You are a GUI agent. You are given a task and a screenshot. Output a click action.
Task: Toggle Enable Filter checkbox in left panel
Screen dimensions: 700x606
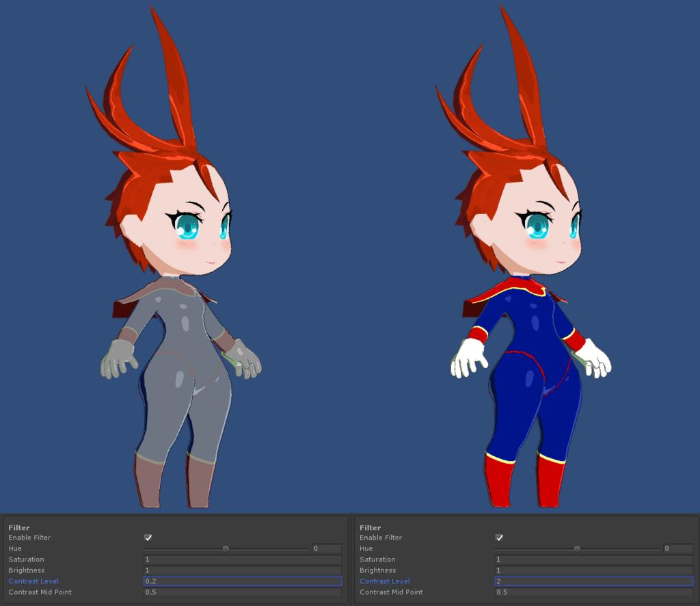148,538
